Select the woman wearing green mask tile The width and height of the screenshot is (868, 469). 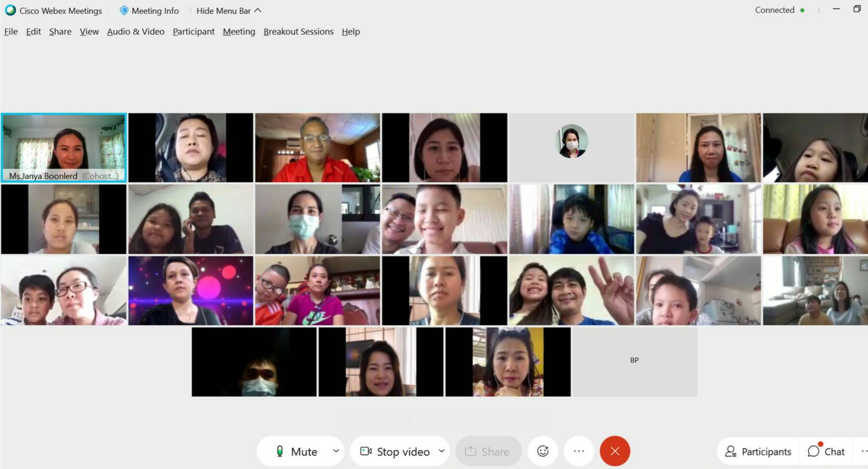(317, 219)
